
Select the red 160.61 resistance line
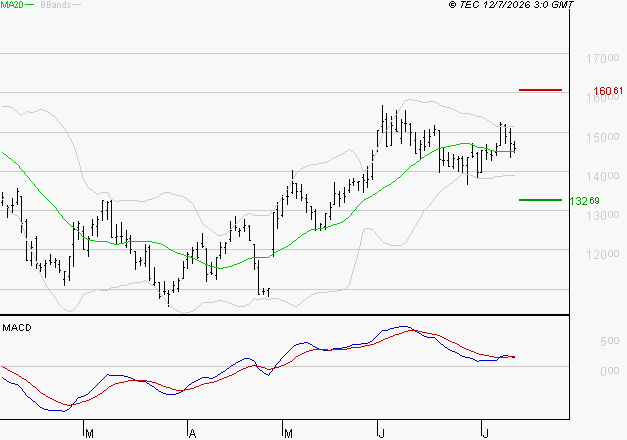(x=540, y=90)
